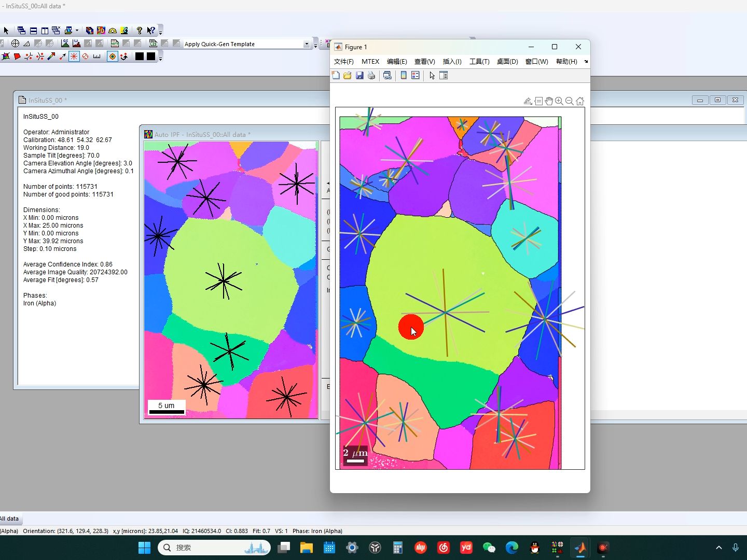
Task: Open Property Inspector icon in Figure 1
Action: (444, 76)
